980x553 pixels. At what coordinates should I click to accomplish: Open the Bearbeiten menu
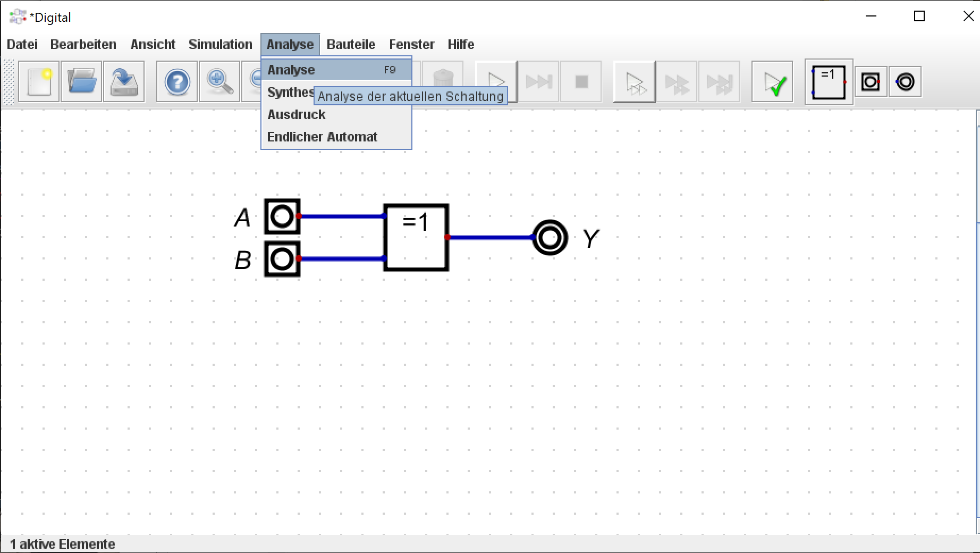tap(83, 44)
